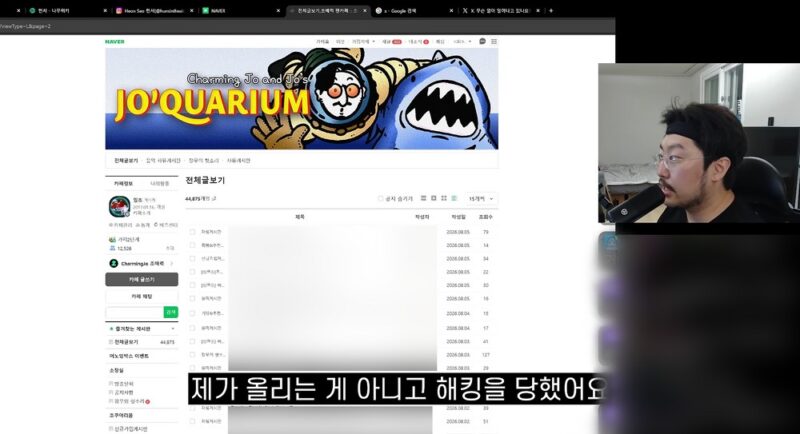800x434 pixels.
Task: Switch to the X (Twitter) browser tab
Action: pyautogui.click(x=499, y=11)
